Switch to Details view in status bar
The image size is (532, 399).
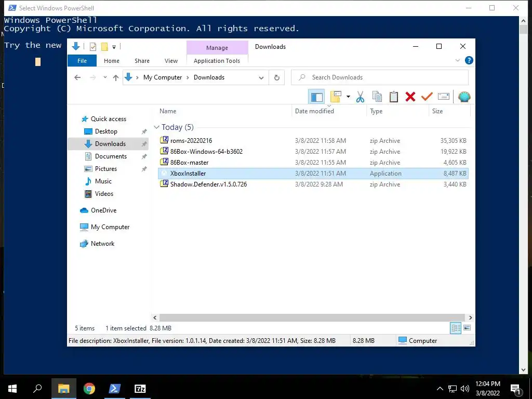[456, 328]
